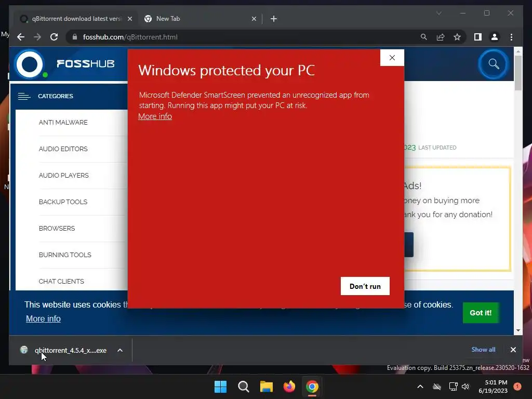Select the AUDIO EDITORS category
Image resolution: width=532 pixels, height=399 pixels.
click(x=63, y=149)
